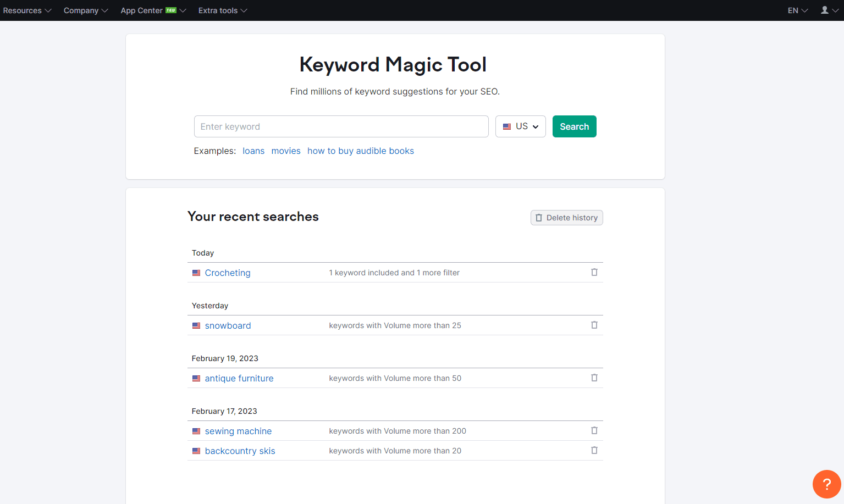
Task: Remove the snowboard recent search
Action: pos(594,325)
